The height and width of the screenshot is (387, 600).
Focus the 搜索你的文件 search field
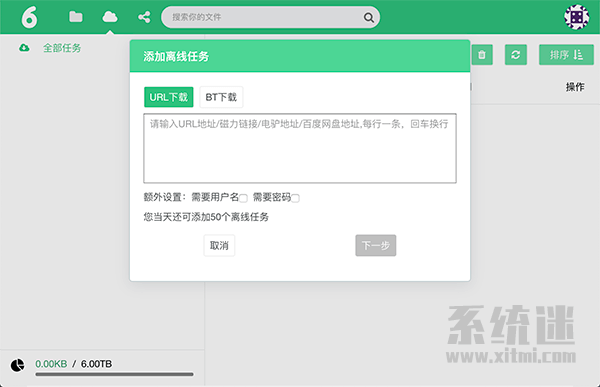(271, 17)
